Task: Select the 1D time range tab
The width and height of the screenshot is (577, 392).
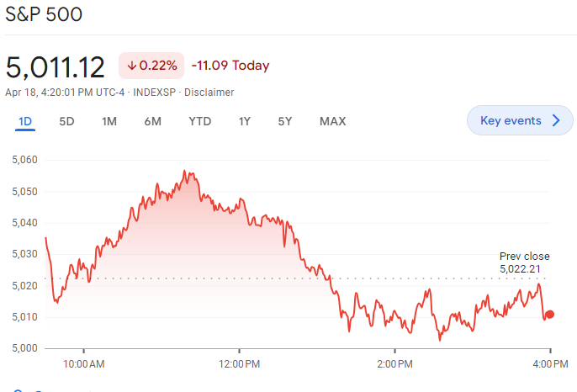Action: [x=25, y=121]
